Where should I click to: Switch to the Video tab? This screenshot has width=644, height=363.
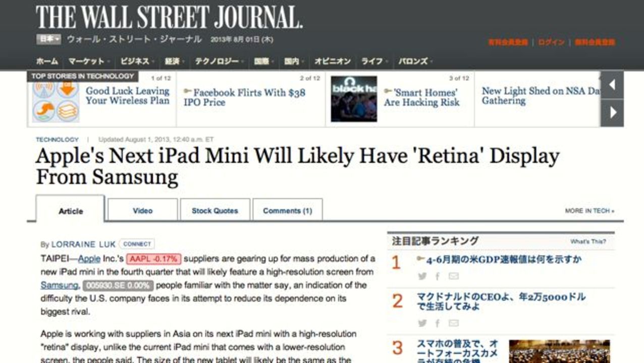(143, 210)
